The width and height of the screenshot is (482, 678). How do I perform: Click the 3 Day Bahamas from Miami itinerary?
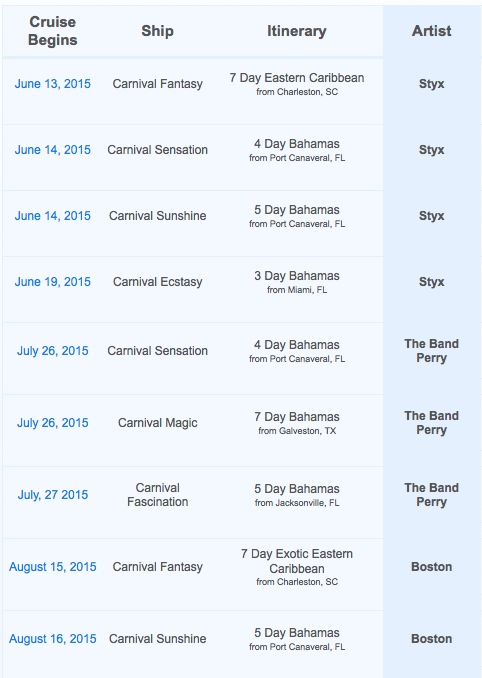[297, 282]
